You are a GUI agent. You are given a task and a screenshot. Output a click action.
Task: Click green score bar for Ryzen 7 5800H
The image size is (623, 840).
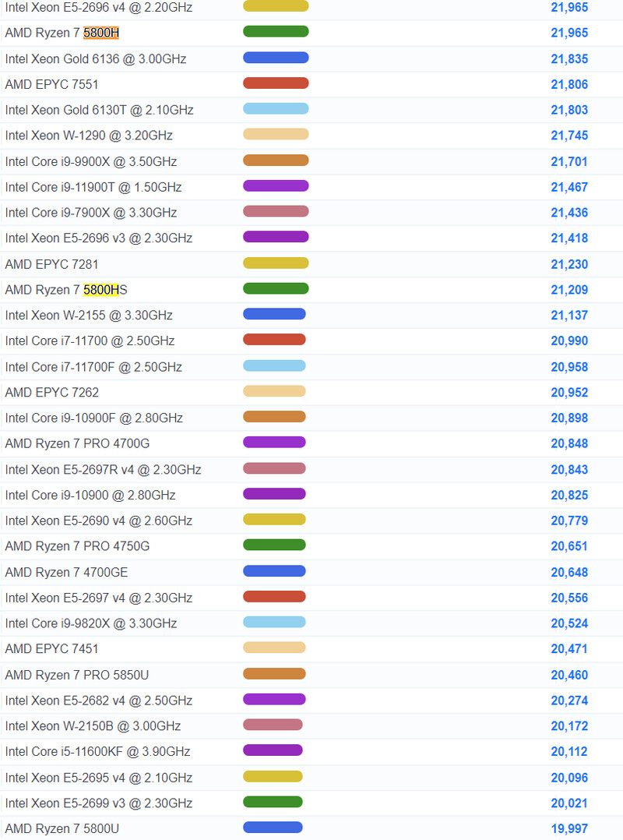pyautogui.click(x=276, y=32)
